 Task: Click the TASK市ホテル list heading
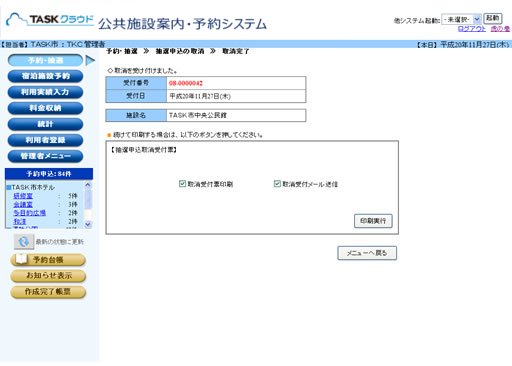tap(33, 187)
